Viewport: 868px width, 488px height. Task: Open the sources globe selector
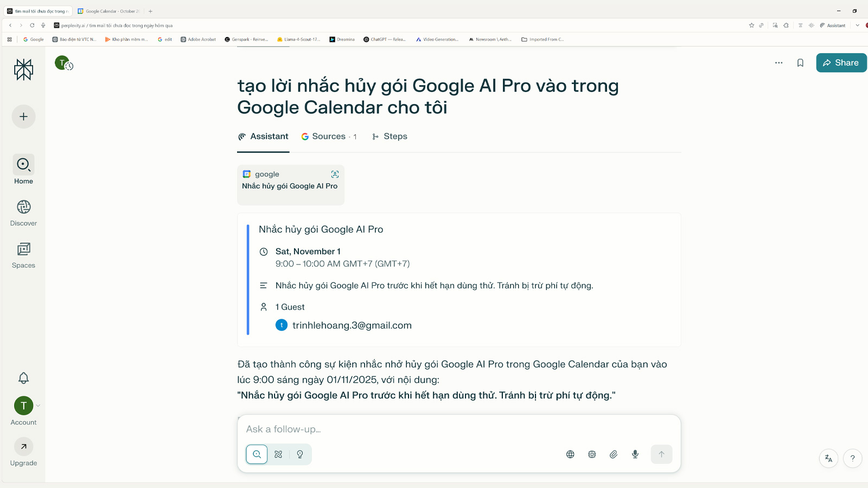coord(570,454)
